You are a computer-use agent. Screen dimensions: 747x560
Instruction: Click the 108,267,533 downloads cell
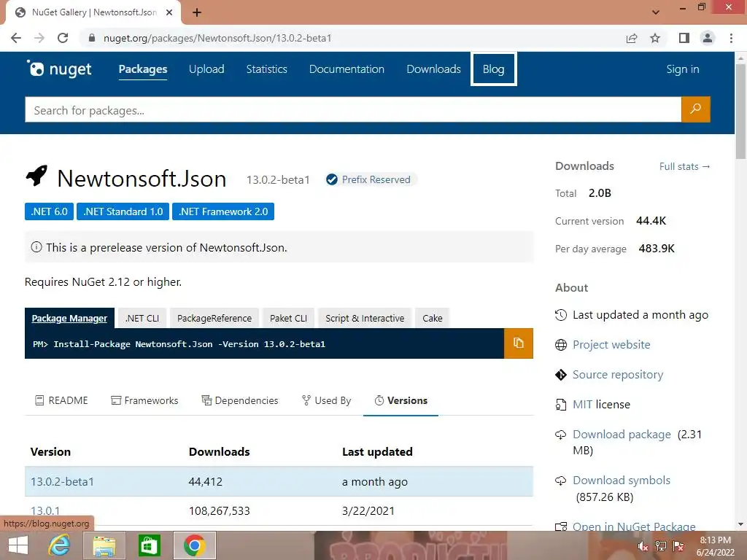219,511
